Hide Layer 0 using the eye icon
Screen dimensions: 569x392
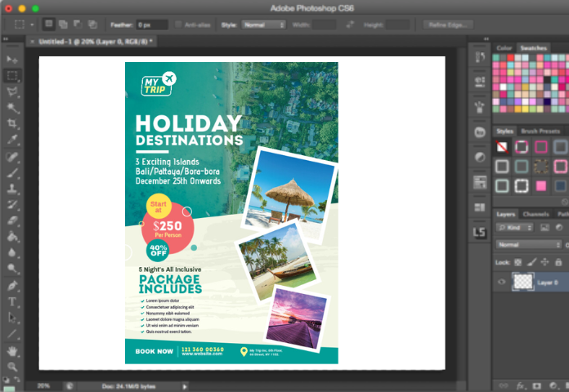click(502, 283)
